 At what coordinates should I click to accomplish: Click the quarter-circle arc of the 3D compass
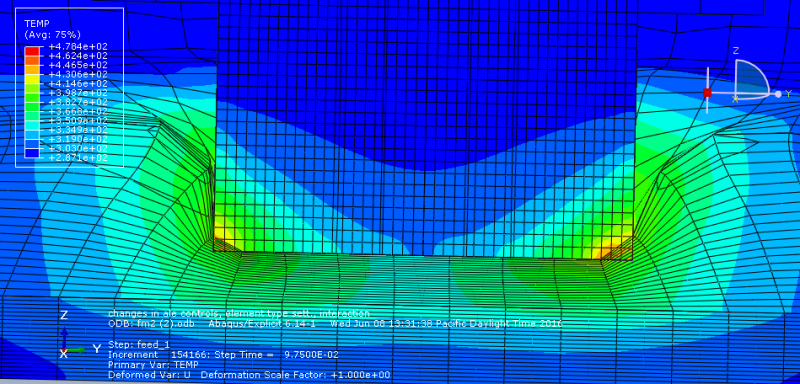[759, 68]
